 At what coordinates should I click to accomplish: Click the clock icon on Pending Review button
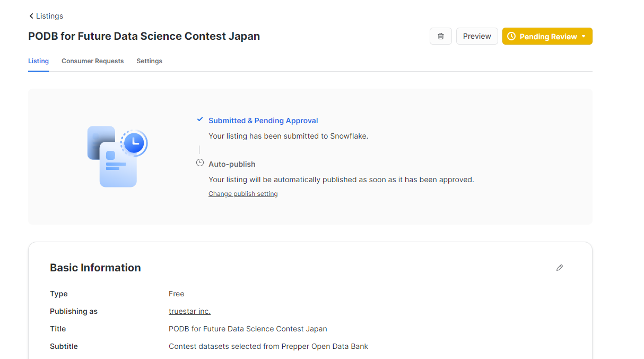click(511, 37)
